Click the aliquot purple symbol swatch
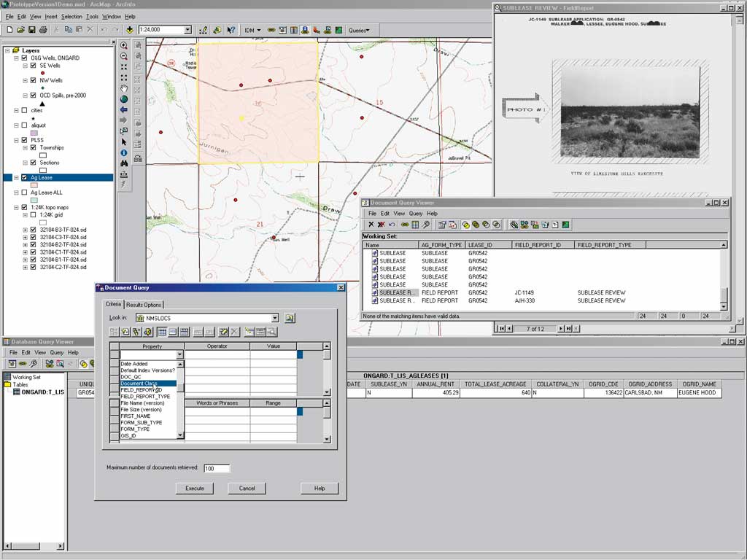747x560 pixels. [x=34, y=133]
